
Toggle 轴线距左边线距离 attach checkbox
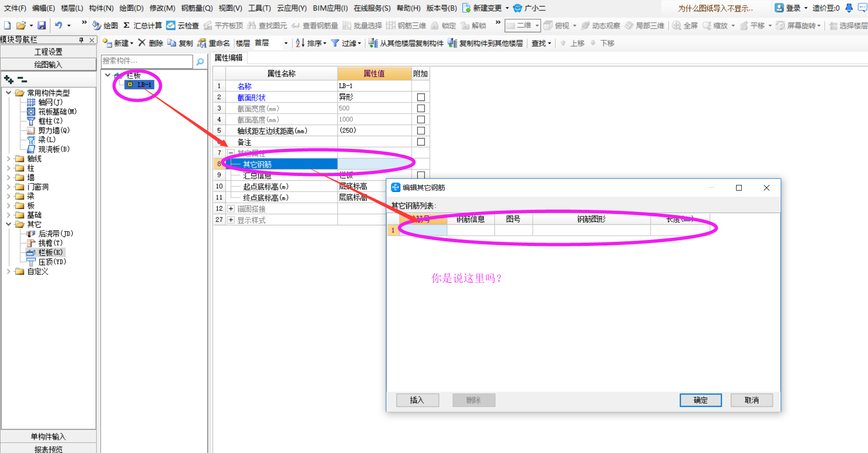[x=421, y=131]
